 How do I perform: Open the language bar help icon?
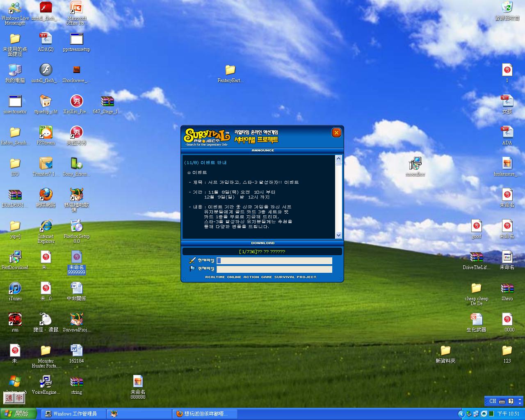coord(511,401)
